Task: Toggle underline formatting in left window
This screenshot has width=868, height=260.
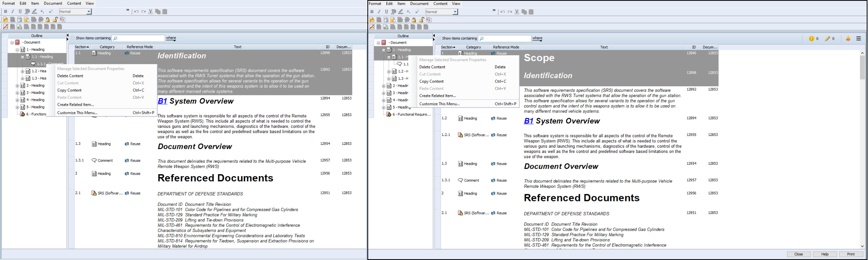Action: (20, 11)
